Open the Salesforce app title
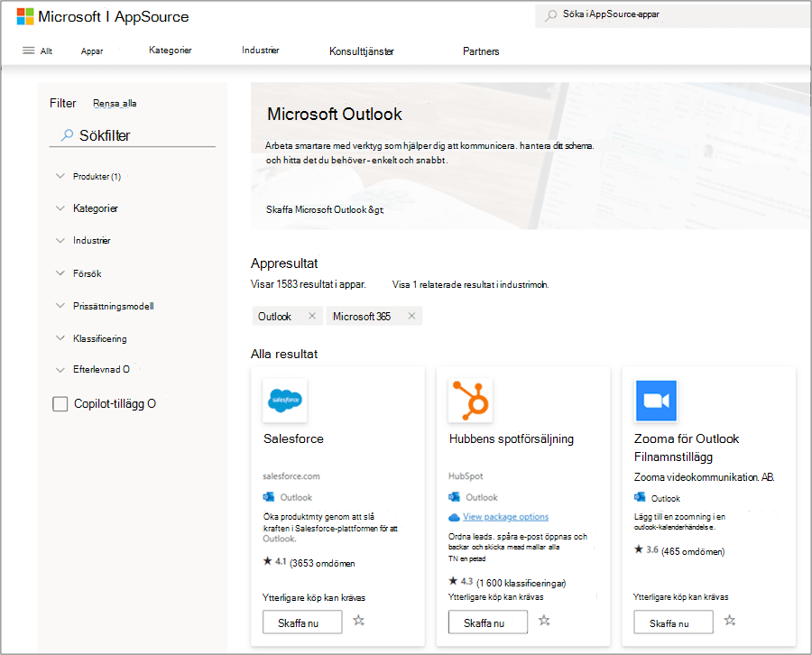The height and width of the screenshot is (655, 812). coord(293,439)
